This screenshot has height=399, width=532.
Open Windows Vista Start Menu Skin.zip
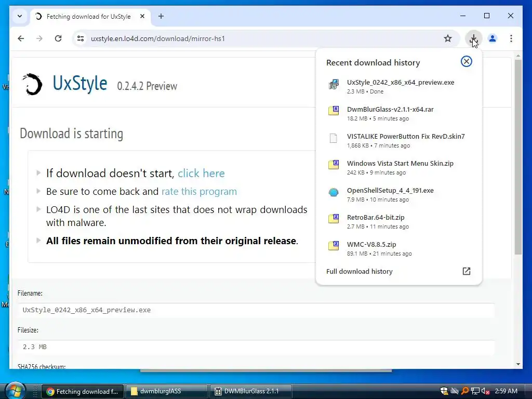[x=398, y=168]
